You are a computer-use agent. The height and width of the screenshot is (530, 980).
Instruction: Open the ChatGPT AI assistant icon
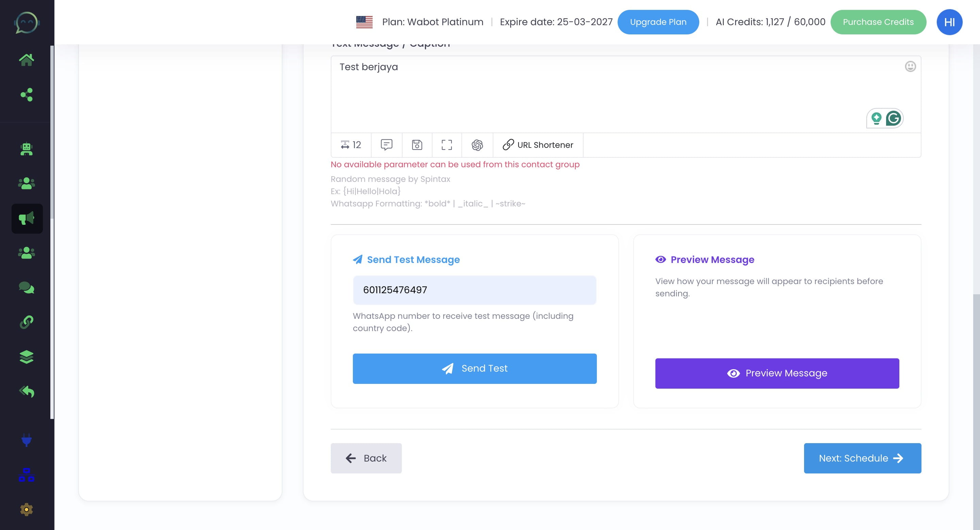(x=477, y=145)
